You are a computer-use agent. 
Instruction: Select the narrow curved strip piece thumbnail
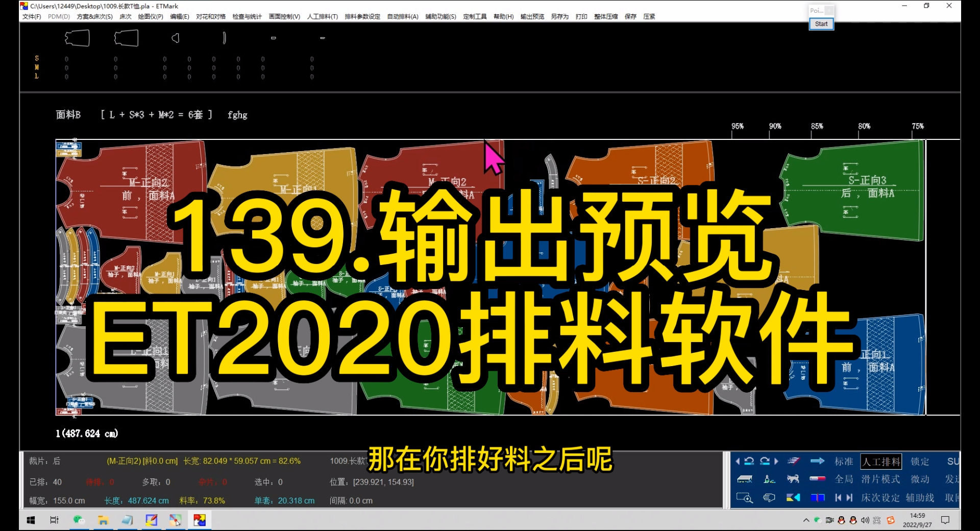tap(225, 38)
